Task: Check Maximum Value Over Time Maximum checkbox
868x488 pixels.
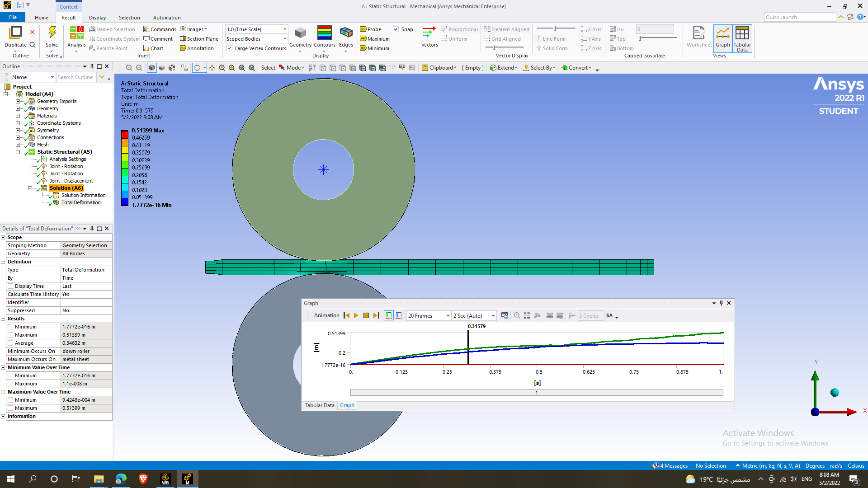Action: 10,408
